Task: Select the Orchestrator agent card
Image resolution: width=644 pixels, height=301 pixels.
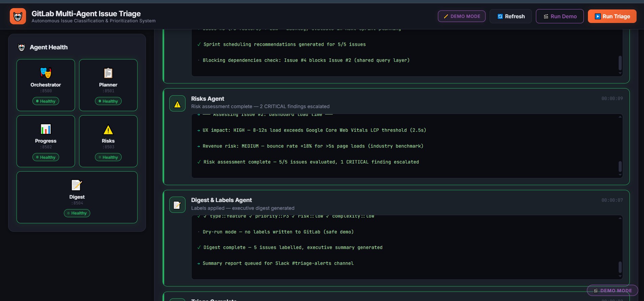Action: [46, 85]
